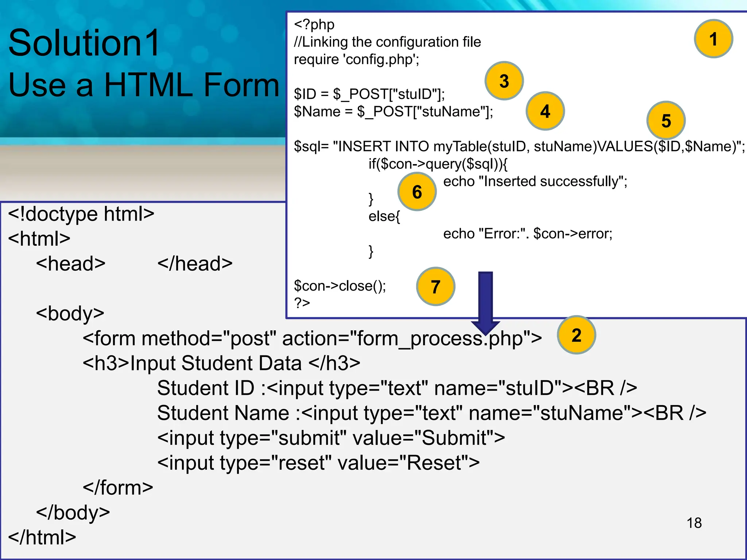Viewport: 747px width, 560px height.
Task: Click the yellow circle numbered 5
Action: (666, 121)
